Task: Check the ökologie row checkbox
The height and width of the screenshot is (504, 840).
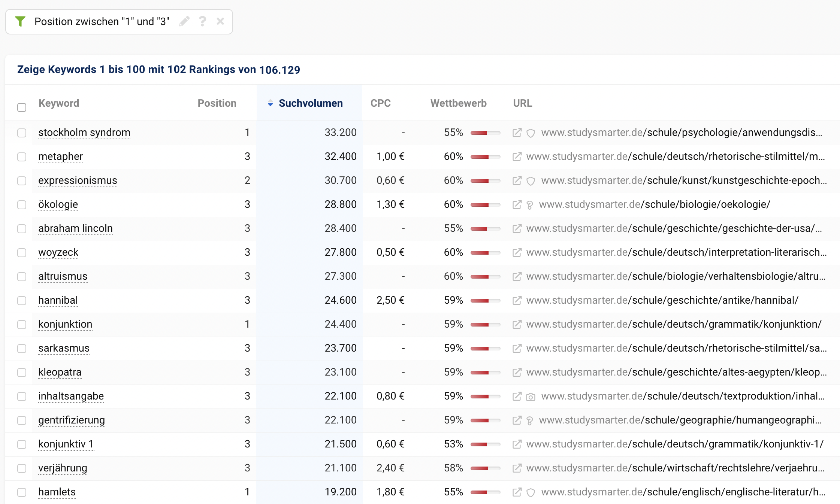Action: coord(22,205)
